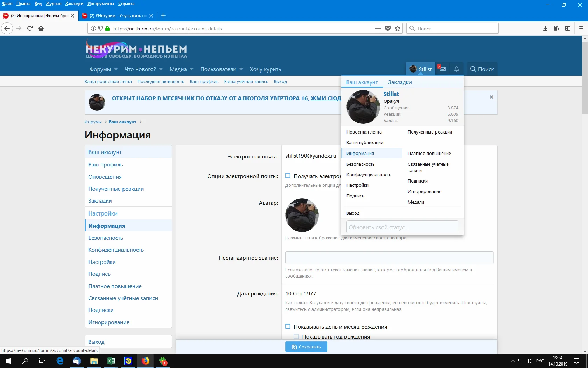Open the notifications bell icon

[x=457, y=69]
